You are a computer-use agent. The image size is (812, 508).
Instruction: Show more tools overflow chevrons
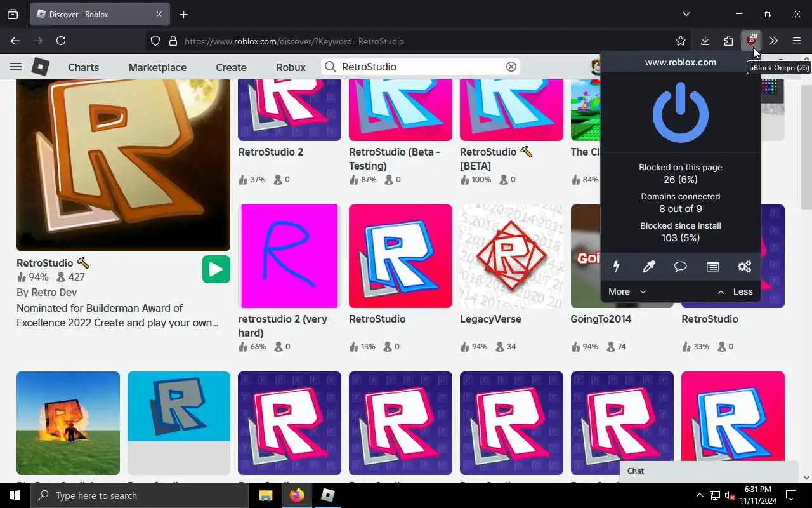773,41
